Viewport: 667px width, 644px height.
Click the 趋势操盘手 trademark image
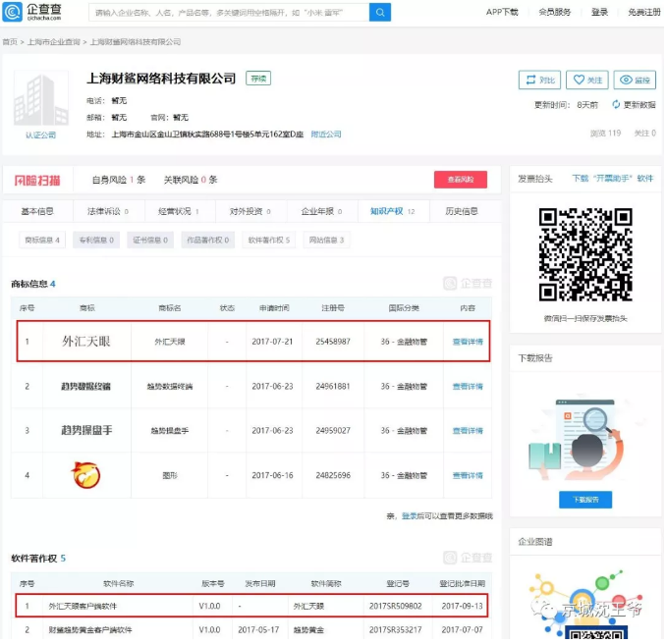(87, 431)
